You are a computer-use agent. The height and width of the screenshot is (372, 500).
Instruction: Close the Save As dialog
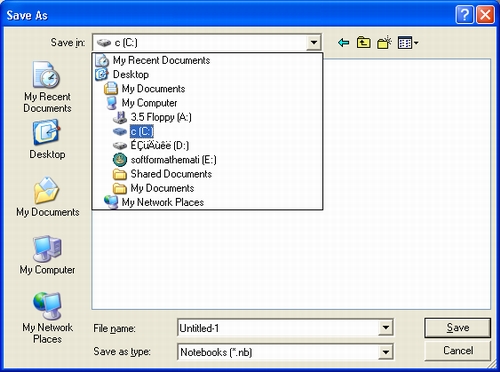[x=485, y=15]
